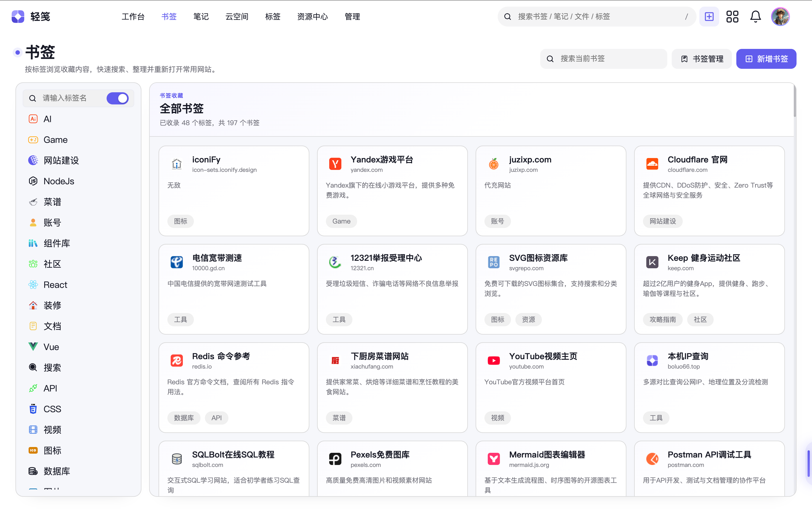This screenshot has width=812, height=510.
Task: Open the 电信宽带测速 bookmark
Action: click(234, 290)
